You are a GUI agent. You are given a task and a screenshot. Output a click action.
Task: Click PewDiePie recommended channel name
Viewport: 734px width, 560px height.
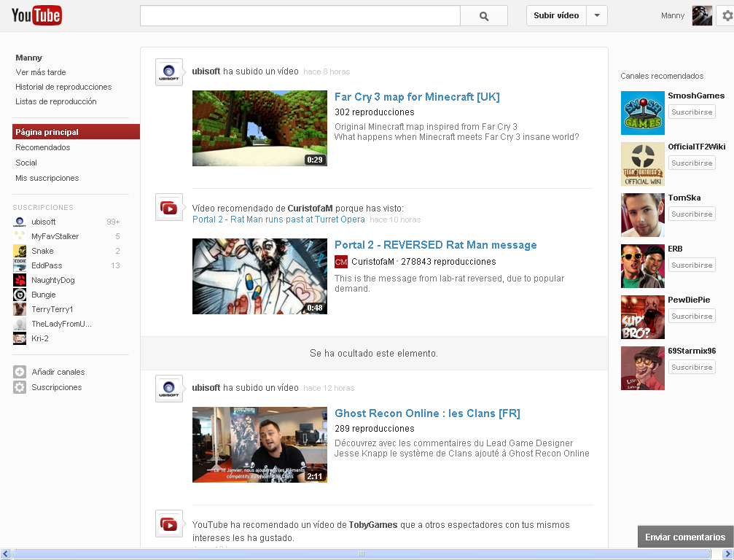689,300
